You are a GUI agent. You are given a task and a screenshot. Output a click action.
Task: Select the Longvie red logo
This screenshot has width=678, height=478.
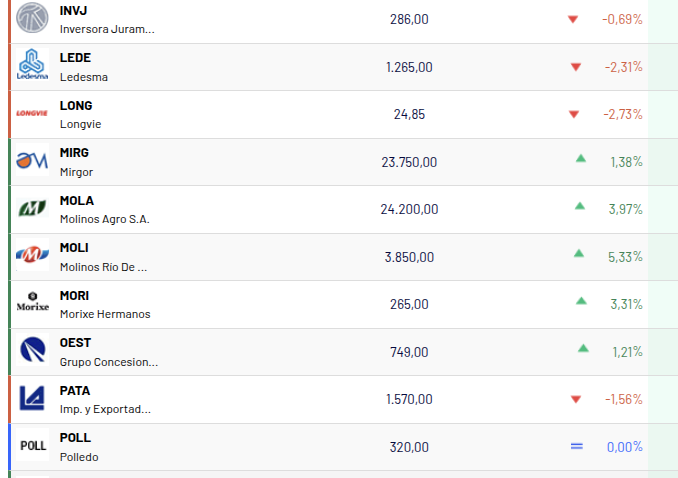(x=32, y=113)
